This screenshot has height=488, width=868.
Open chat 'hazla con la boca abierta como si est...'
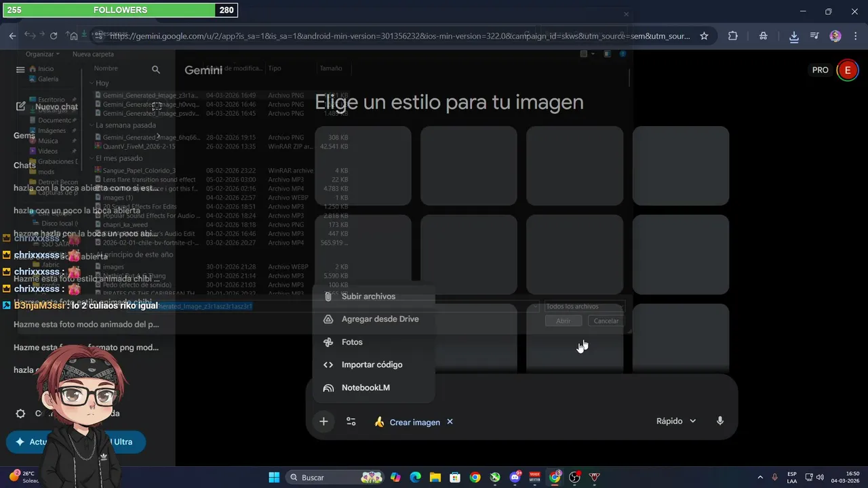[x=86, y=188]
